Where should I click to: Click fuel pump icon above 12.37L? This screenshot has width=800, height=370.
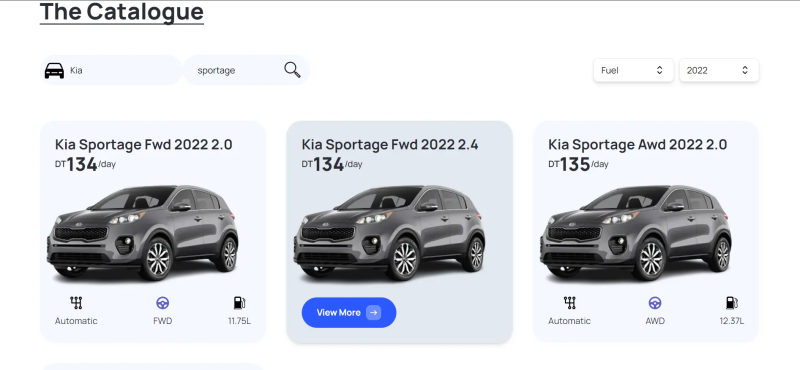pos(732,303)
